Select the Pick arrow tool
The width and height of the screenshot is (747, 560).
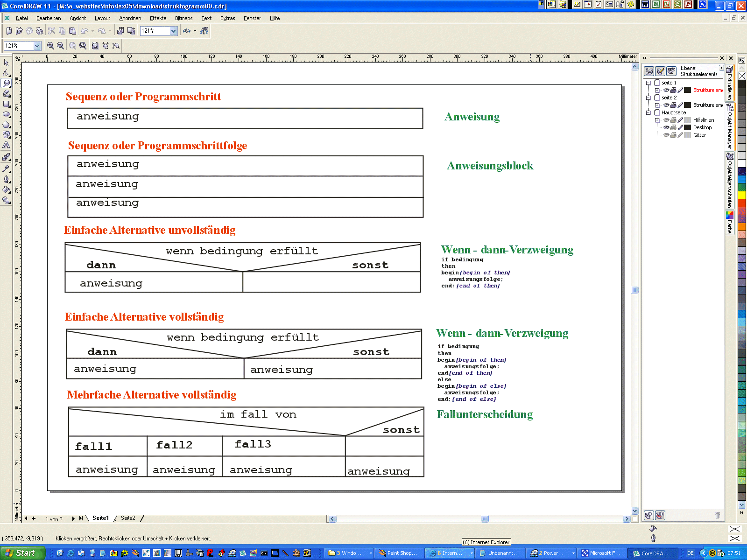(x=6, y=63)
